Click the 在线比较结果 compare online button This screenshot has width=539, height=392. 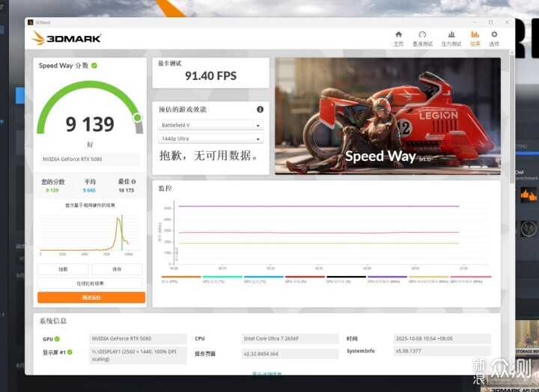click(x=90, y=284)
